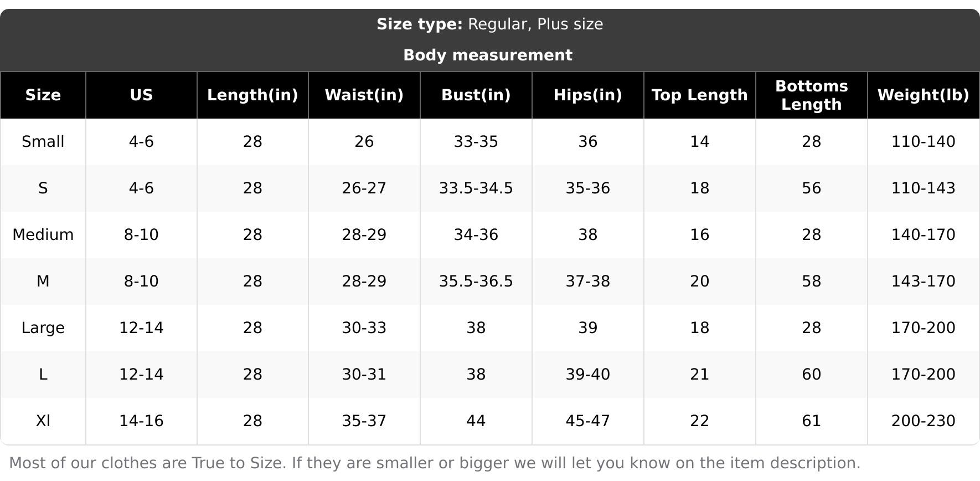Click the Hips(in) column header

point(588,95)
